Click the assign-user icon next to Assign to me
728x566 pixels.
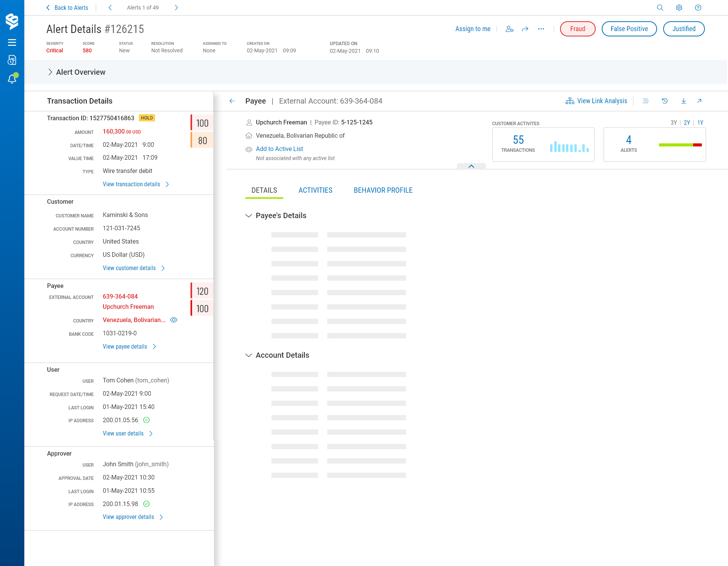510,29
